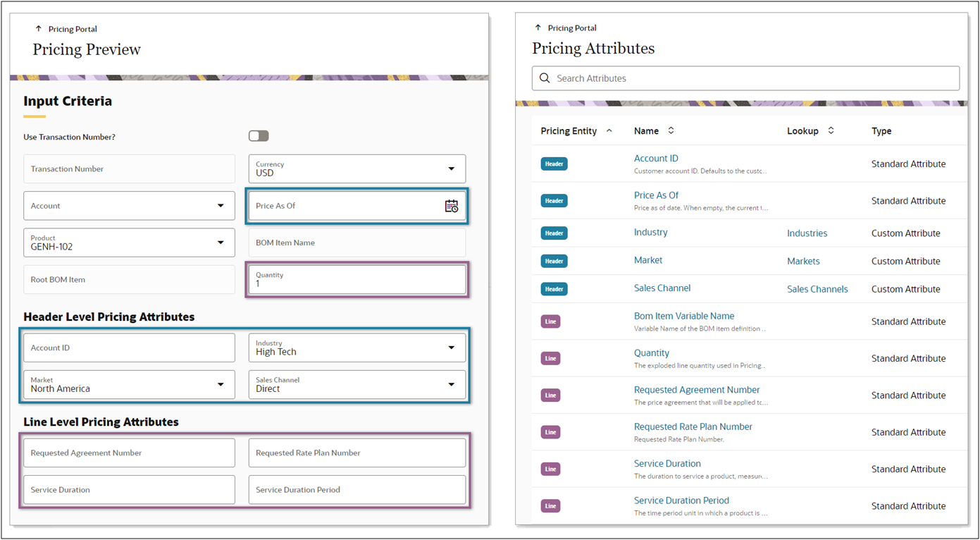Screen dimensions: 980x540
Task: Click the Line badge beside Service Duration Period
Action: pyautogui.click(x=550, y=505)
